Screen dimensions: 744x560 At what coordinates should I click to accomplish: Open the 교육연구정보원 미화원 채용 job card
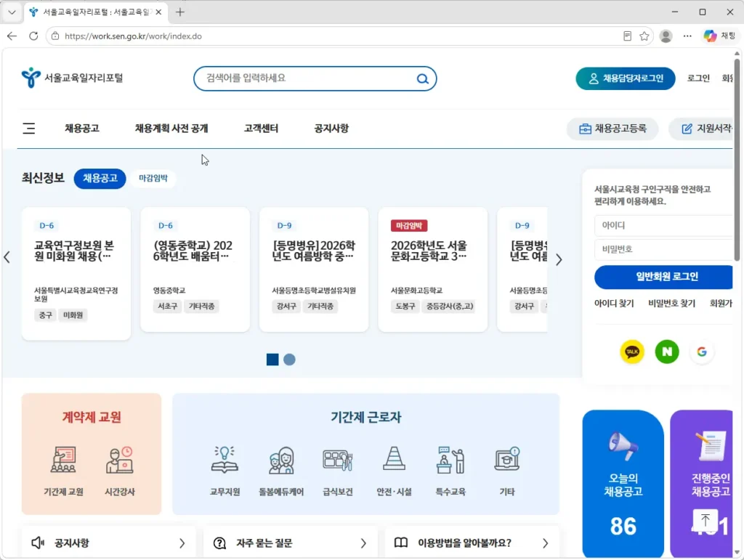[76, 273]
